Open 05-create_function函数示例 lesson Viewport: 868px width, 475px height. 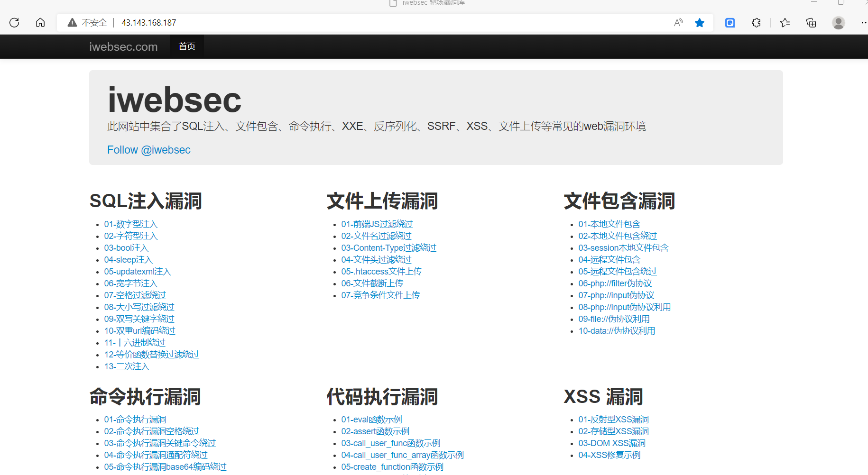[392, 467]
